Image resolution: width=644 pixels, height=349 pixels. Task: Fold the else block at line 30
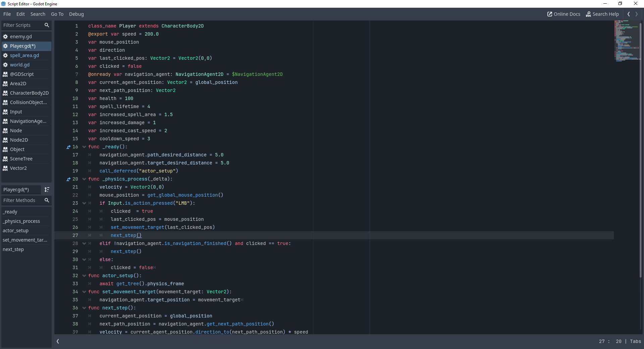pyautogui.click(x=84, y=259)
